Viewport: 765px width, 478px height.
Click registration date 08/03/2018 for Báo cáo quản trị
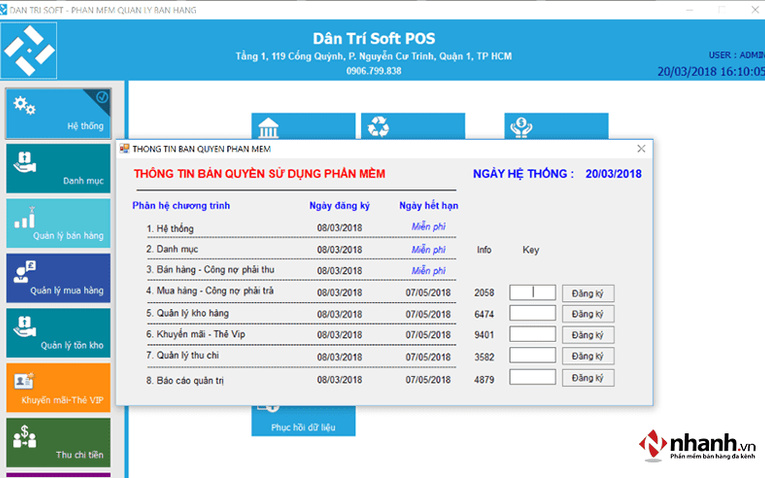340,379
